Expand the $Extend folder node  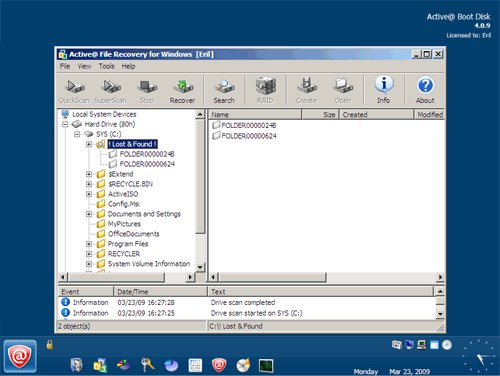89,174
